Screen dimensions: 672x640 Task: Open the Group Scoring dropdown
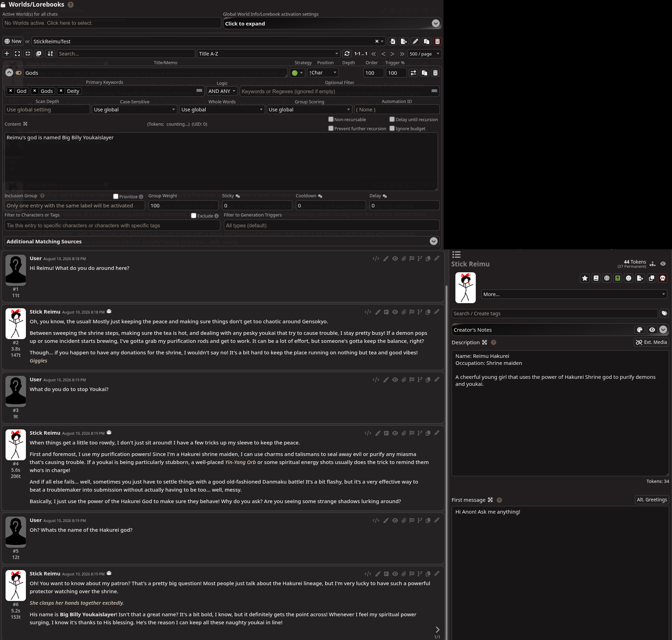[309, 109]
